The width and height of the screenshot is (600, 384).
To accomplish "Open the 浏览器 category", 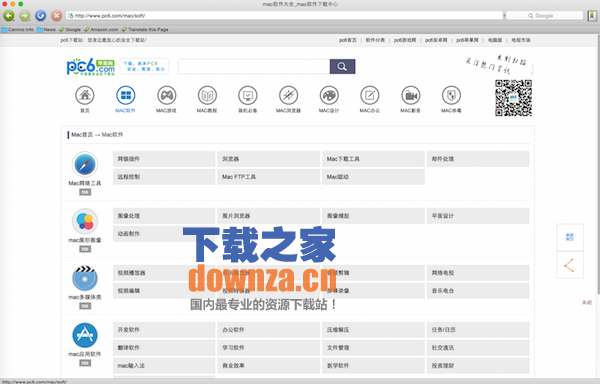I will click(x=269, y=159).
